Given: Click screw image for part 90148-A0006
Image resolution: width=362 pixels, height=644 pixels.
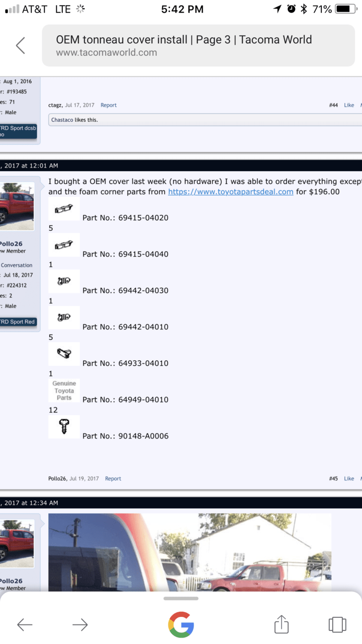Looking at the screenshot, I should (x=64, y=427).
